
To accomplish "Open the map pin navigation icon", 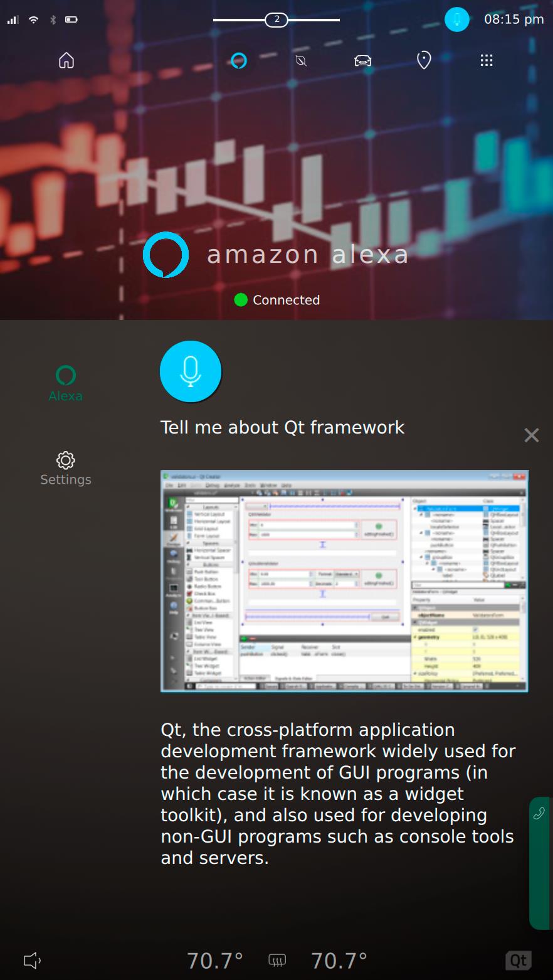I will pos(424,60).
